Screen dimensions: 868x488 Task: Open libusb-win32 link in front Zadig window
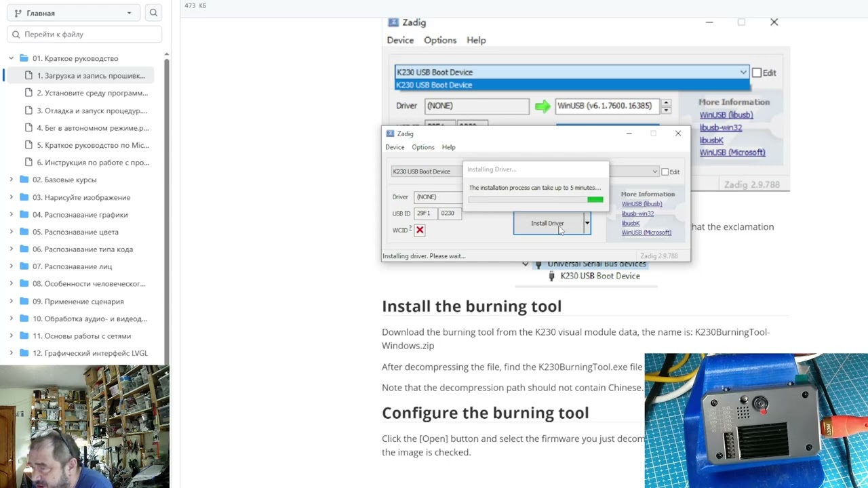(637, 213)
